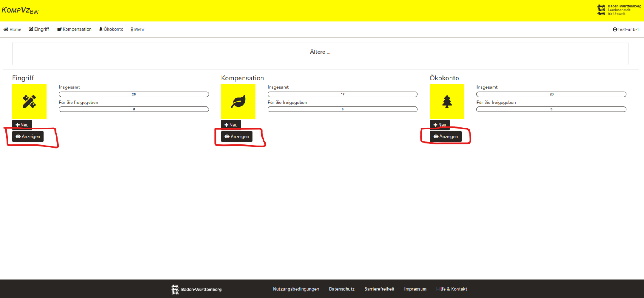Click the Baden-Württemberg logo in the footer
644x298 pixels.
197,289
